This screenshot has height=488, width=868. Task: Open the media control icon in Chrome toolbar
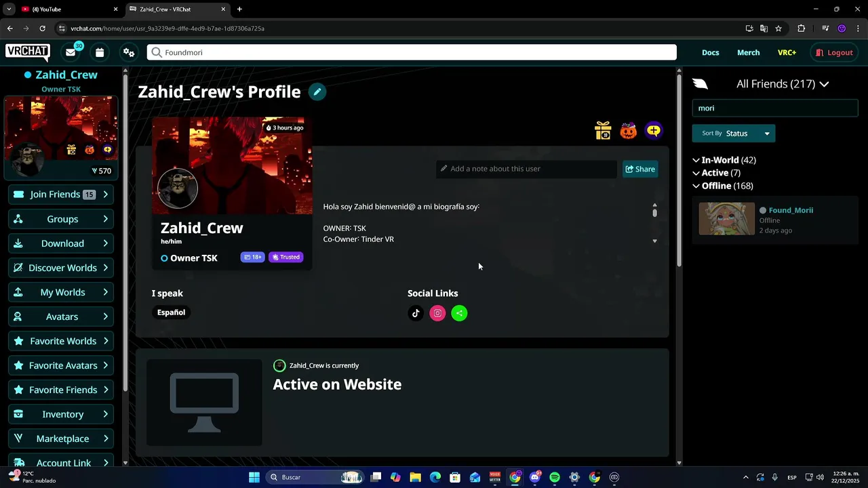pos(825,28)
